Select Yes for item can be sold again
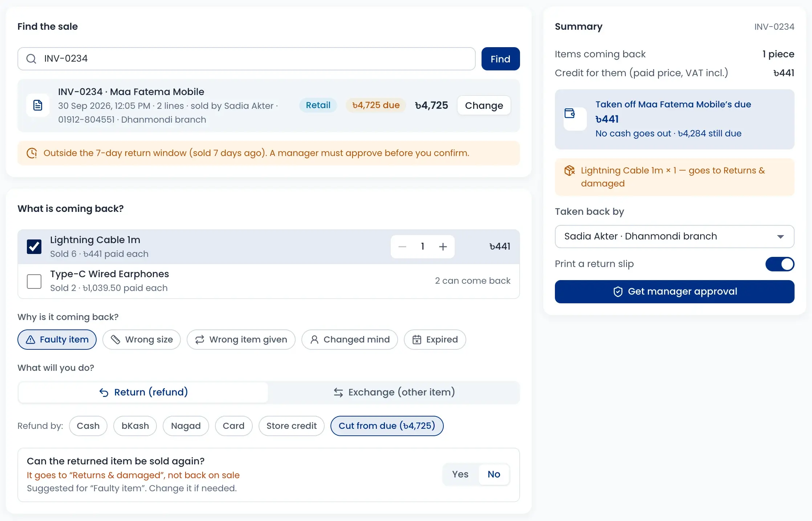The height and width of the screenshot is (521, 812). 460,475
